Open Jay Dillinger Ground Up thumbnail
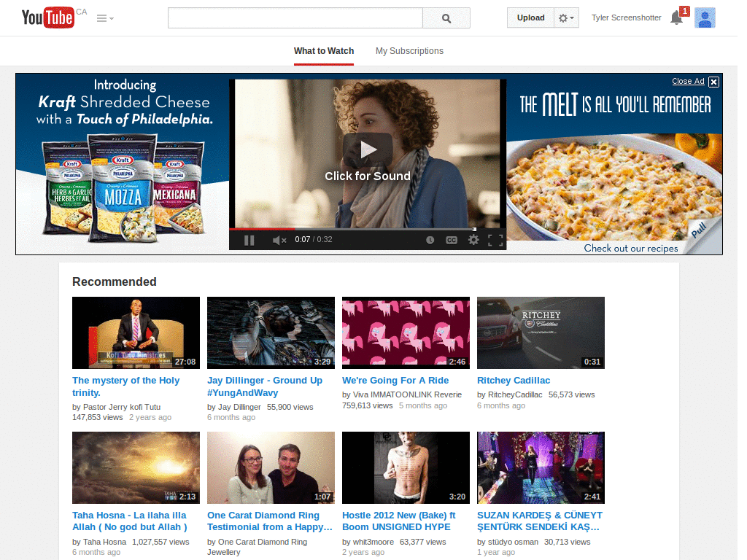 (x=271, y=332)
